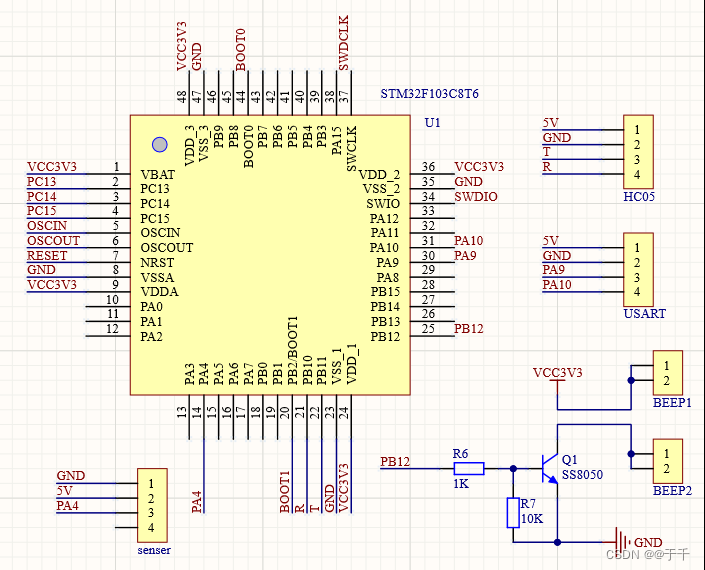Click the vertical PA4 net label below pin 14
Screen dimensions: 705x570
196,502
